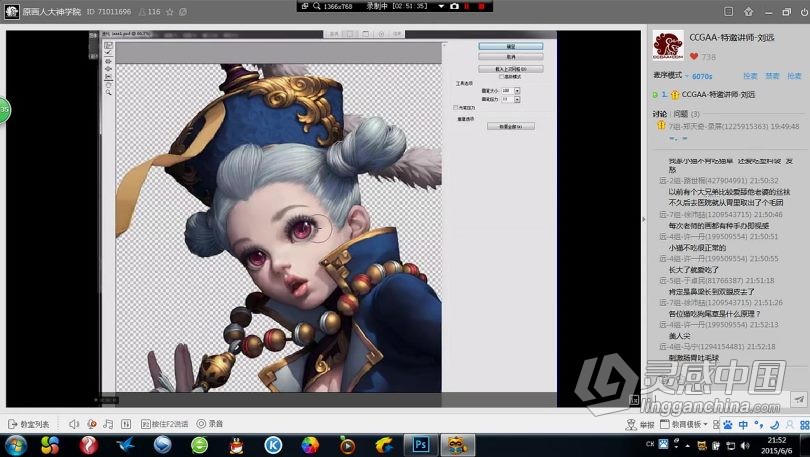Open the brush size dropdown arrow
The image size is (810, 457).
pos(517,91)
